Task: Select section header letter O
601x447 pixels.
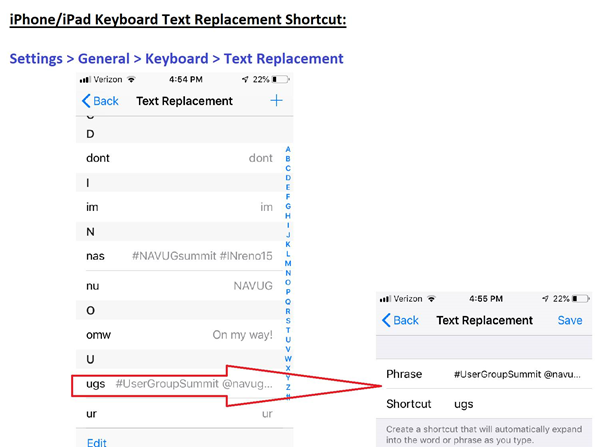Action: pos(90,310)
